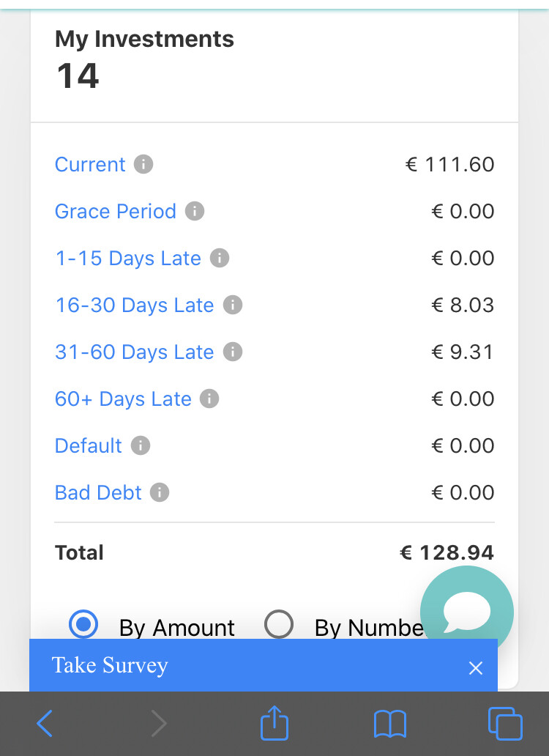Screen dimensions: 549x756
Task: Tap the info icon next to Bad Debt
Action: tap(160, 492)
